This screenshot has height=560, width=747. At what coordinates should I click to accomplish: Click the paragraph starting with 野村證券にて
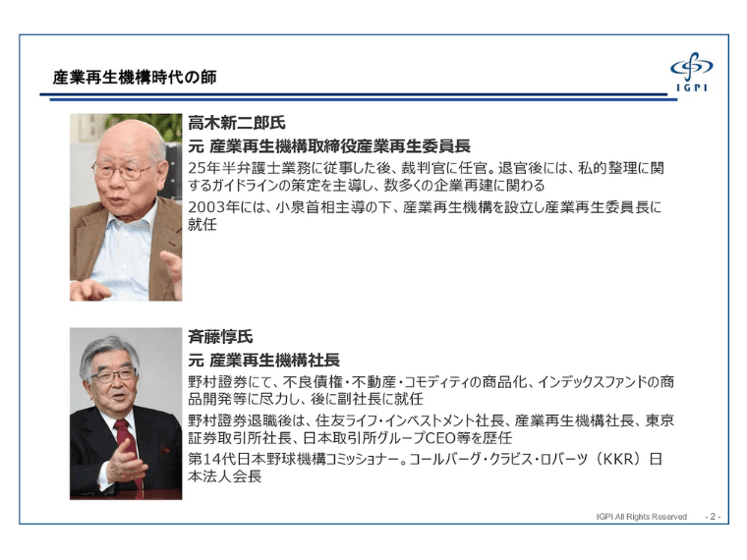431,390
